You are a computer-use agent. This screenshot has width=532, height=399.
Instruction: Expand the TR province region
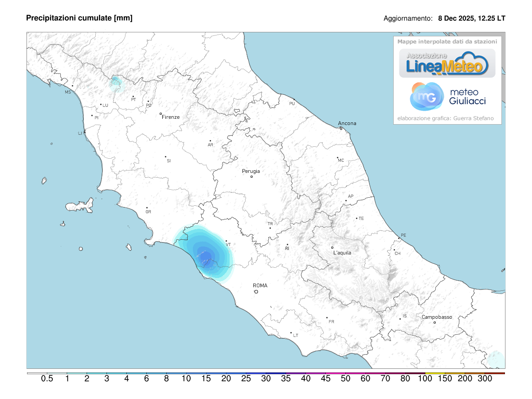270,223
